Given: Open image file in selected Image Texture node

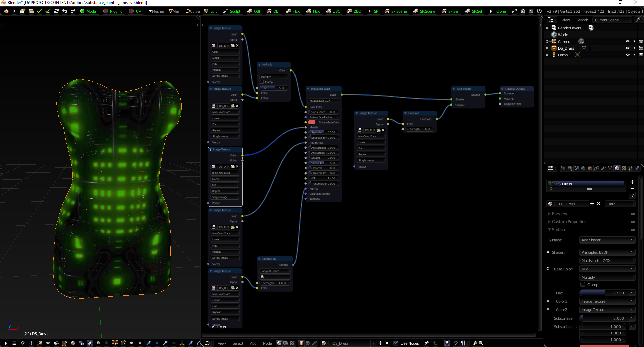Looking at the screenshot, I should [x=232, y=166].
